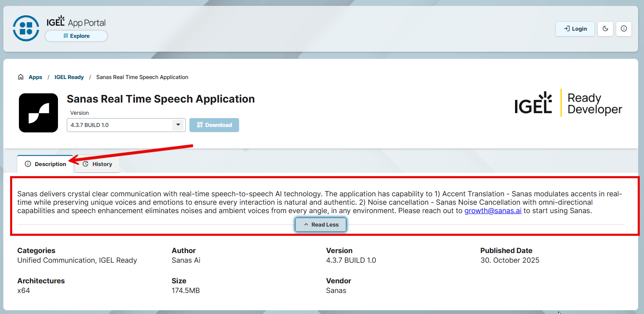
Task: Navigate to the IGEL Ready breadcrumb link
Action: 69,77
